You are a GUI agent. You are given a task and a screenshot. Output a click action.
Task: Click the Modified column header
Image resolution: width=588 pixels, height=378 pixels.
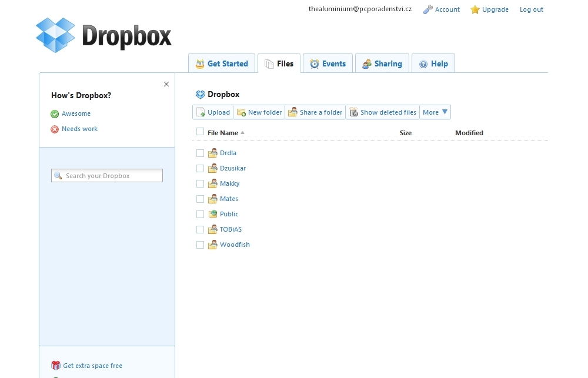469,133
